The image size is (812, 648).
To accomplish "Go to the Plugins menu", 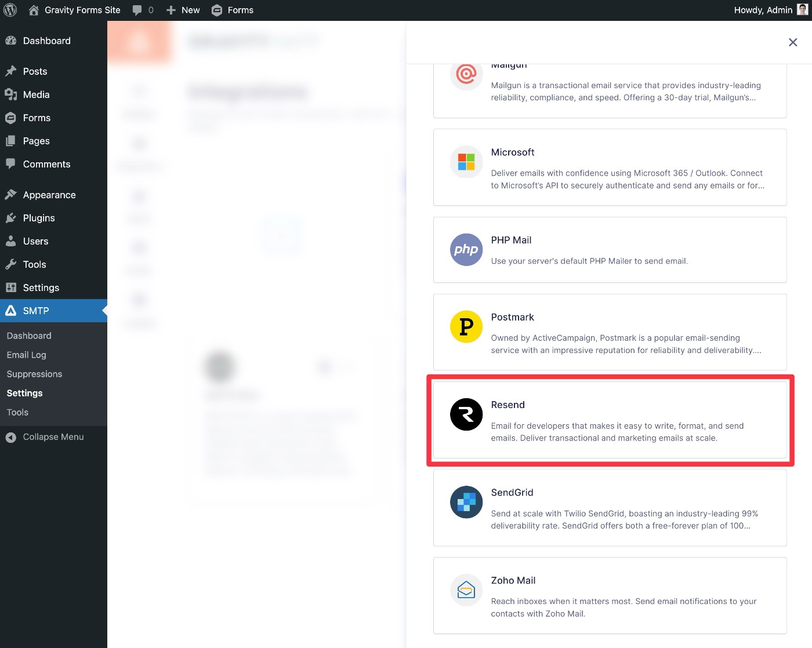I will 38,218.
